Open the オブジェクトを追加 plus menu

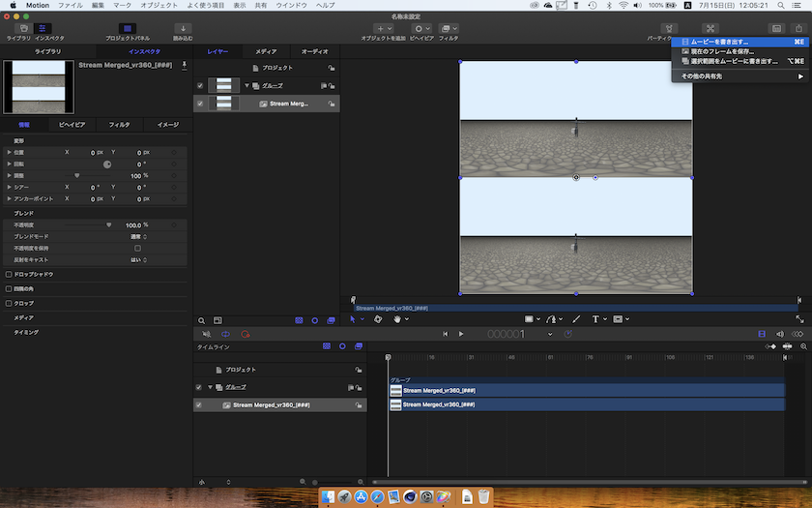(x=384, y=28)
